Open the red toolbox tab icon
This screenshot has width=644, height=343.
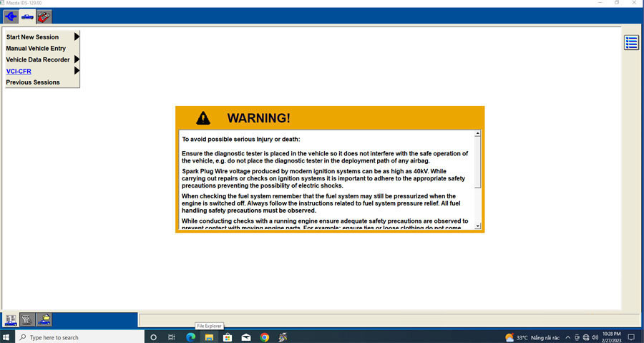pos(44,16)
